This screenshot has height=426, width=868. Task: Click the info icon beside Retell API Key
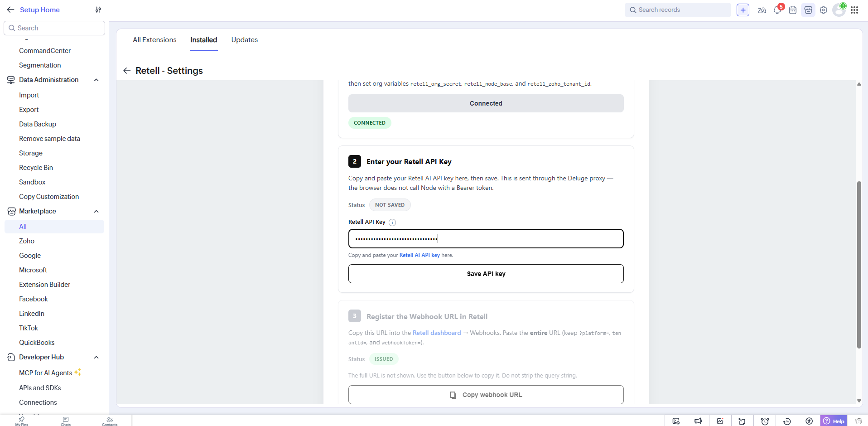pyautogui.click(x=392, y=222)
